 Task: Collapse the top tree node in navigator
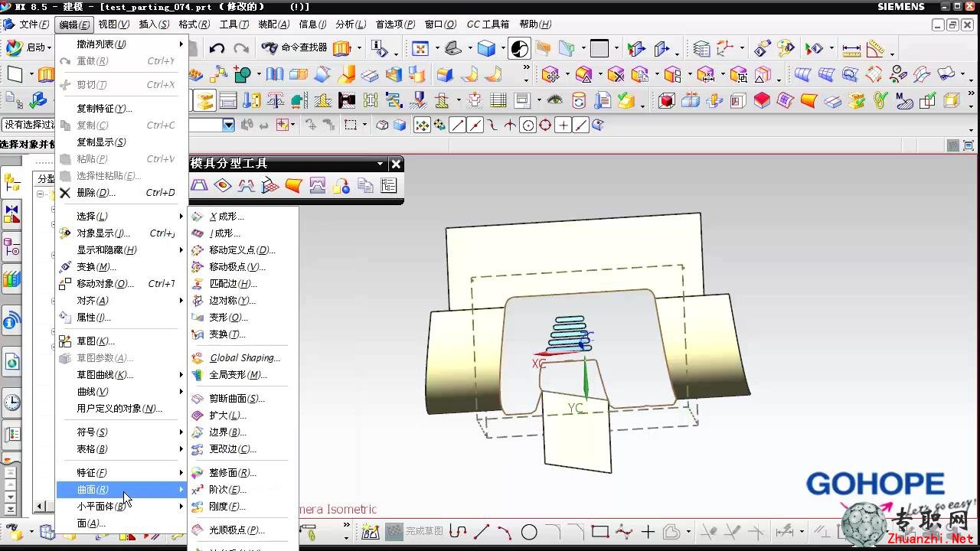[41, 194]
